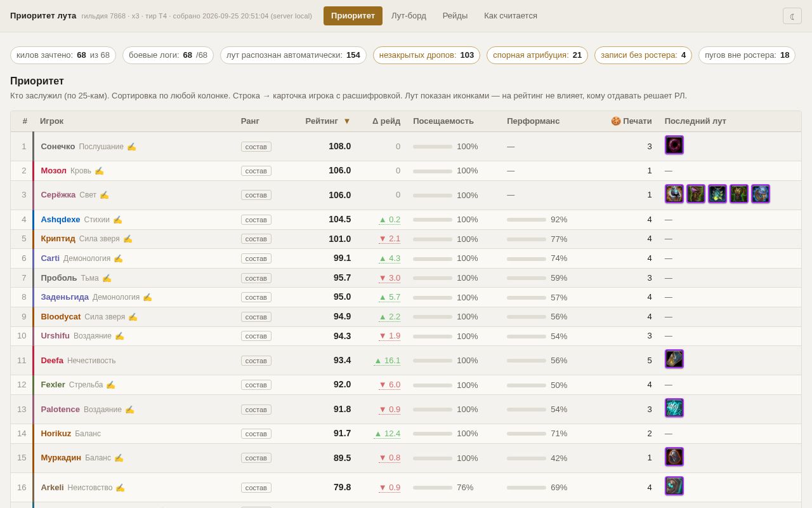This screenshot has width=812, height=508.
Task: Toggle the Рейтинг descending sort arrow
Action: [x=347, y=121]
